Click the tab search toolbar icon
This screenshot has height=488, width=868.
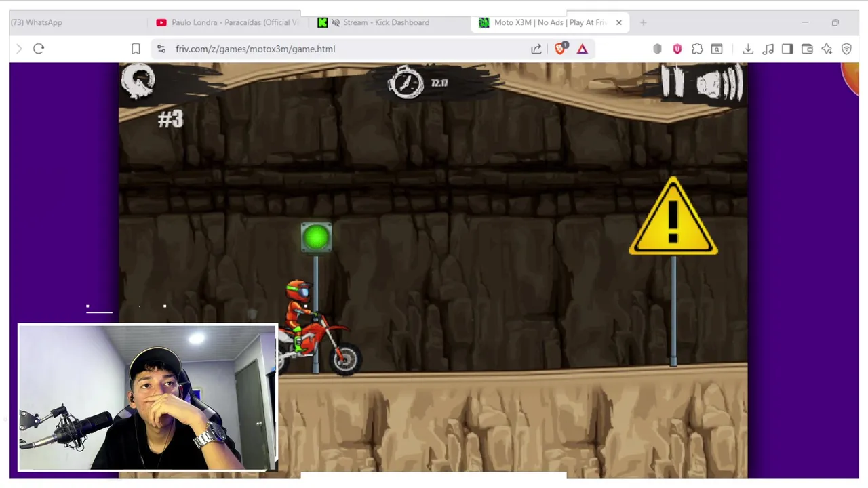click(x=717, y=49)
